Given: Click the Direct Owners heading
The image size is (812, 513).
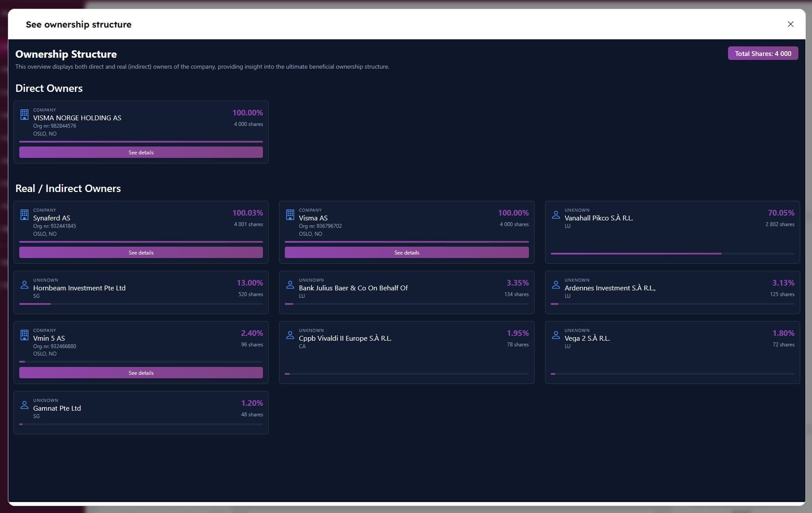Looking at the screenshot, I should (49, 88).
